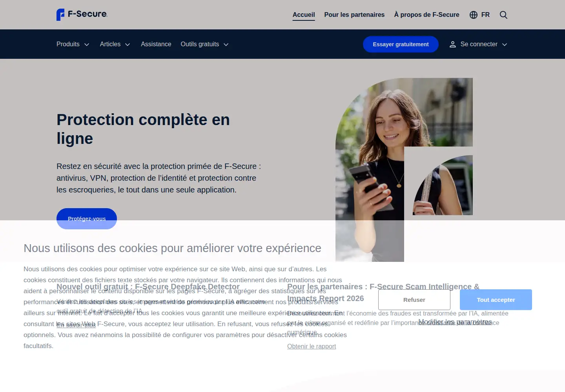
Task: Open the Se connecter dropdown
Action: coord(478,44)
